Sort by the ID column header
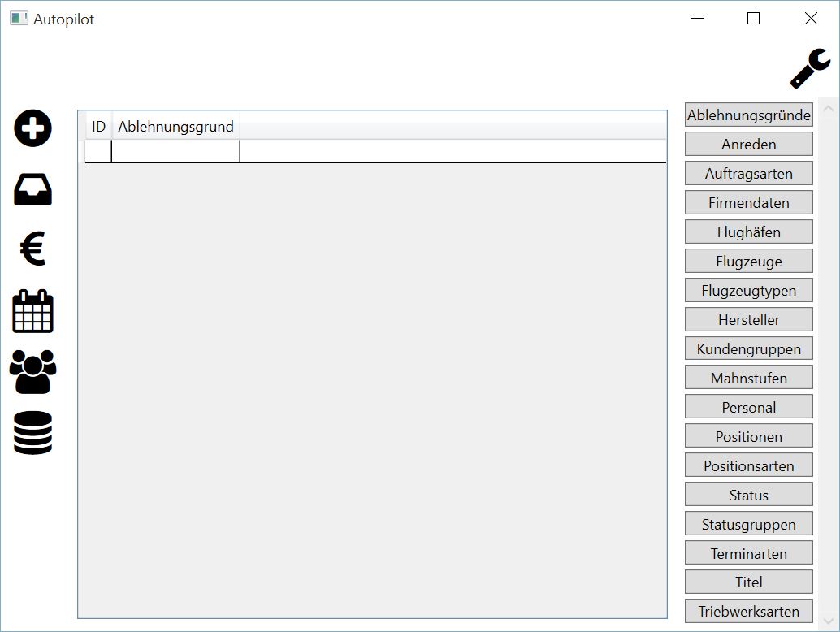Screen dimensions: 840x632 (98, 127)
